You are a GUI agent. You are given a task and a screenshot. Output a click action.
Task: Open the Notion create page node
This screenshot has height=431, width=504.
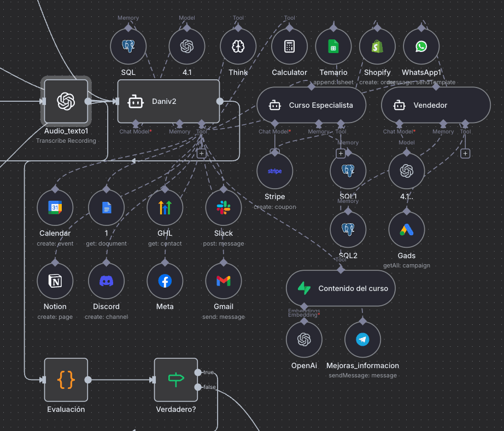click(55, 281)
